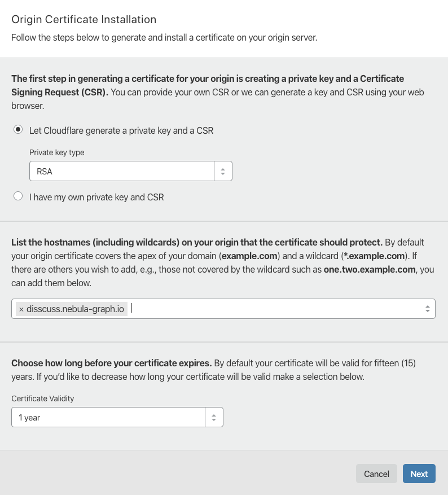Click the Private key type selector arrows
Image resolution: width=448 pixels, height=495 pixels.
223,172
